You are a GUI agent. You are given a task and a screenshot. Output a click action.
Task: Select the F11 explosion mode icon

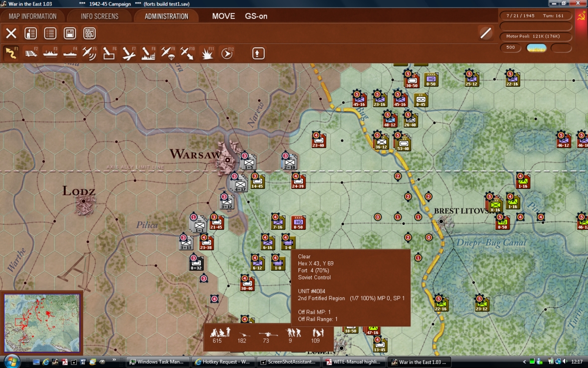click(207, 53)
